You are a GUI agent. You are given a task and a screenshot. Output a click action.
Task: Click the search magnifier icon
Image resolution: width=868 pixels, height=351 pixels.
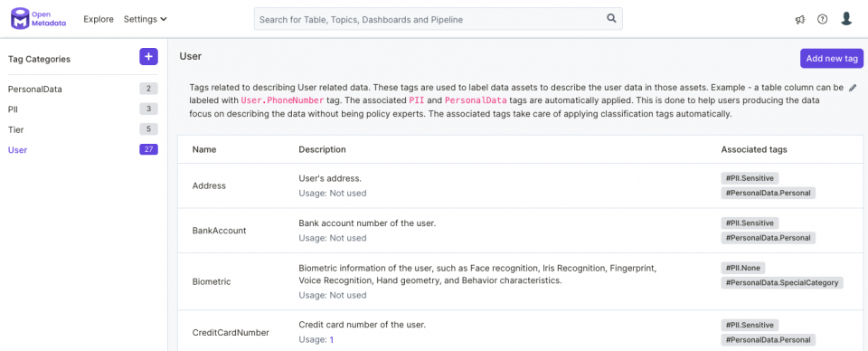pyautogui.click(x=611, y=18)
